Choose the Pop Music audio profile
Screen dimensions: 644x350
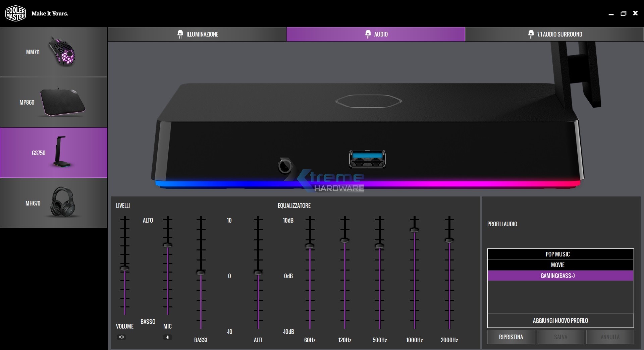click(560, 254)
